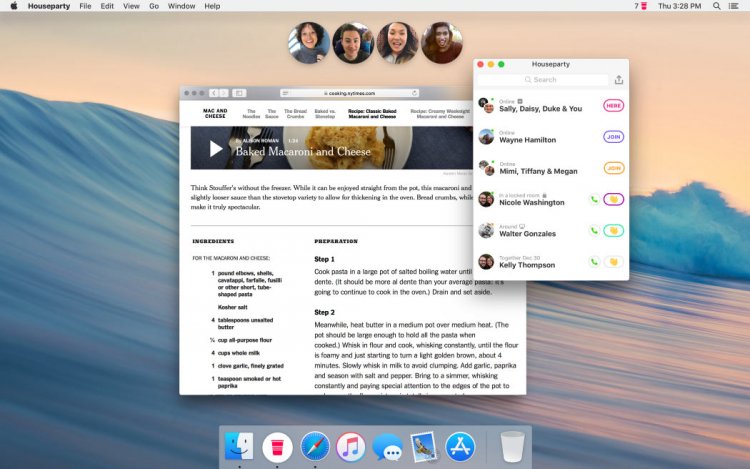Join Wayne Hamilton's room
750x469 pixels.
click(614, 137)
